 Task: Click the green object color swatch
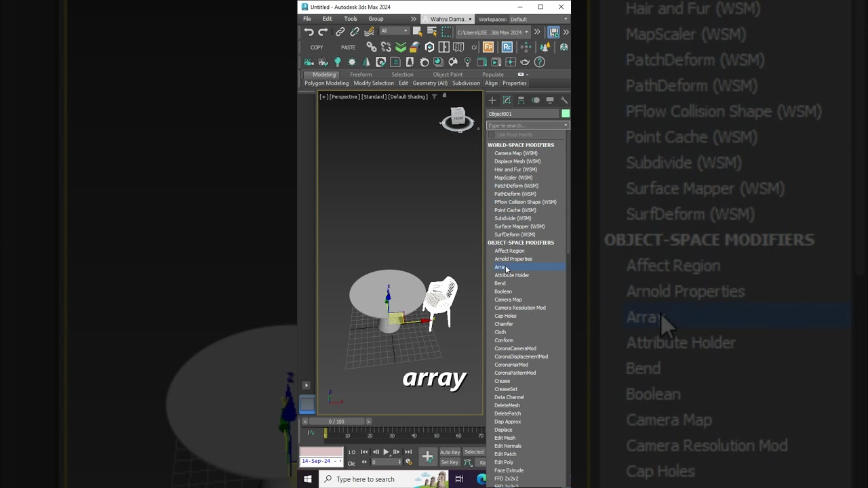point(566,114)
